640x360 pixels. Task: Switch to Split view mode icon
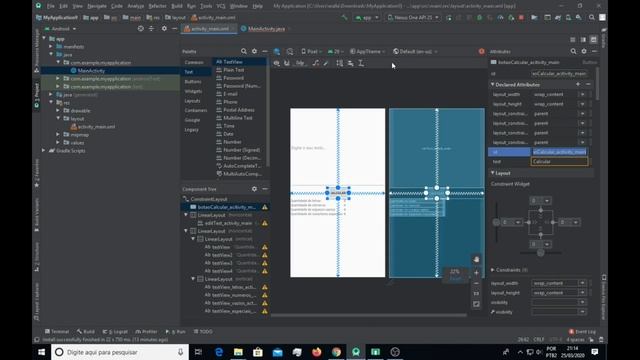tap(583, 40)
